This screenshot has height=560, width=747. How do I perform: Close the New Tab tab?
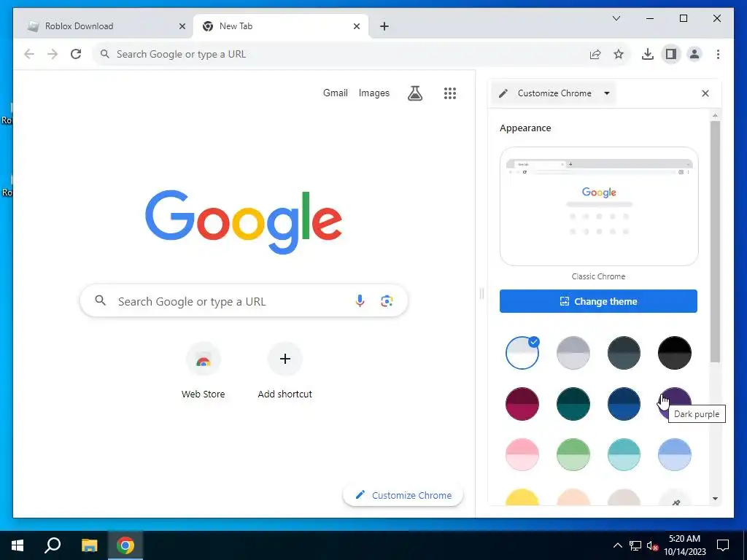(x=356, y=26)
